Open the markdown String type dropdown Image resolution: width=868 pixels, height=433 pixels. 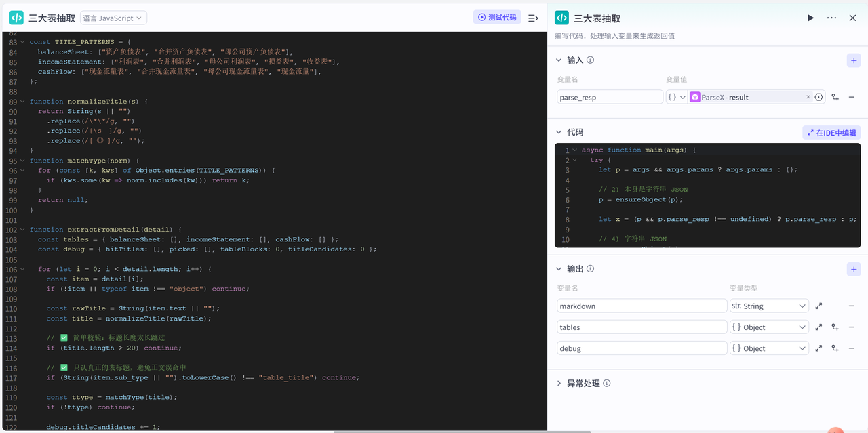coord(768,306)
